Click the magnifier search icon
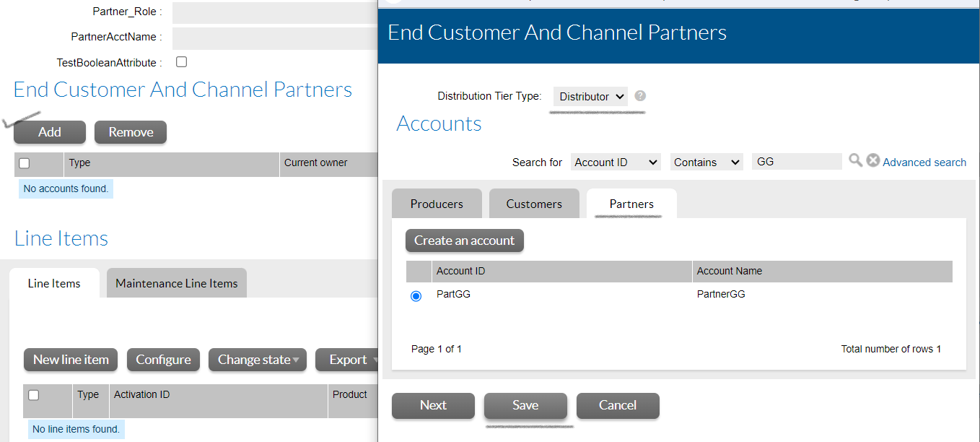980x442 pixels. (x=855, y=160)
